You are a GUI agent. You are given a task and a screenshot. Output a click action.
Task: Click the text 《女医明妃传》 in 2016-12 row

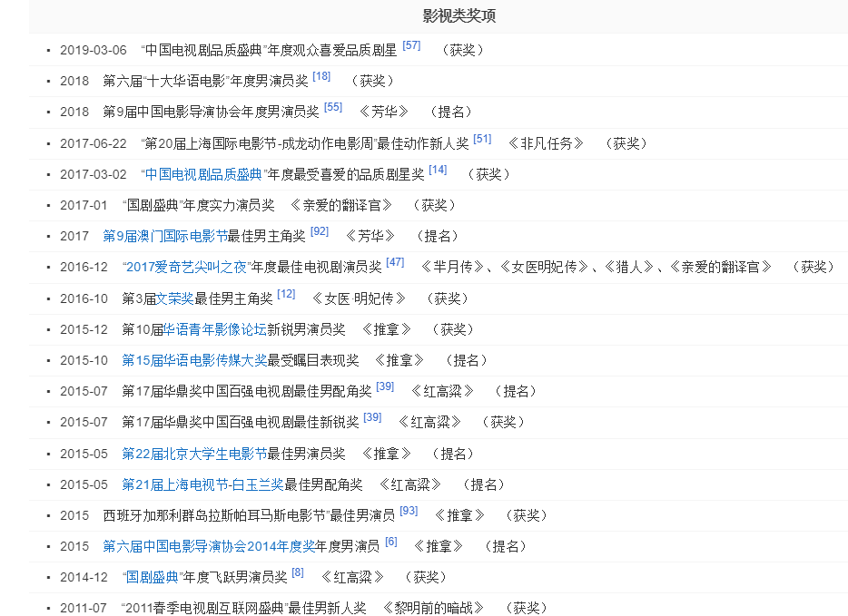(544, 267)
